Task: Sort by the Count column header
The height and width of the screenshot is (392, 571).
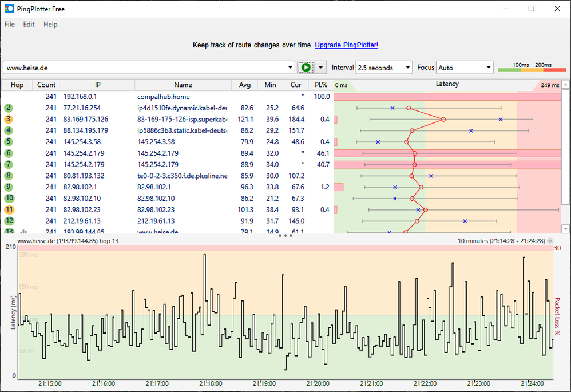Action: pos(46,85)
